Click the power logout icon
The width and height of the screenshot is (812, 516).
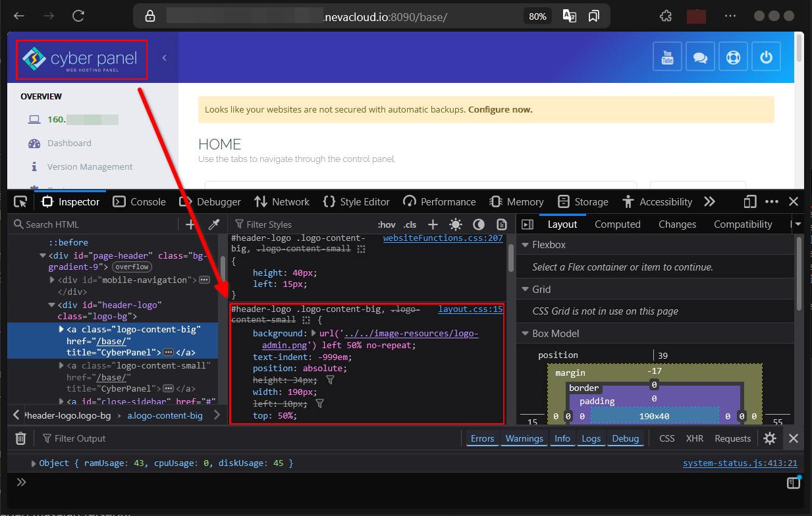click(x=766, y=57)
